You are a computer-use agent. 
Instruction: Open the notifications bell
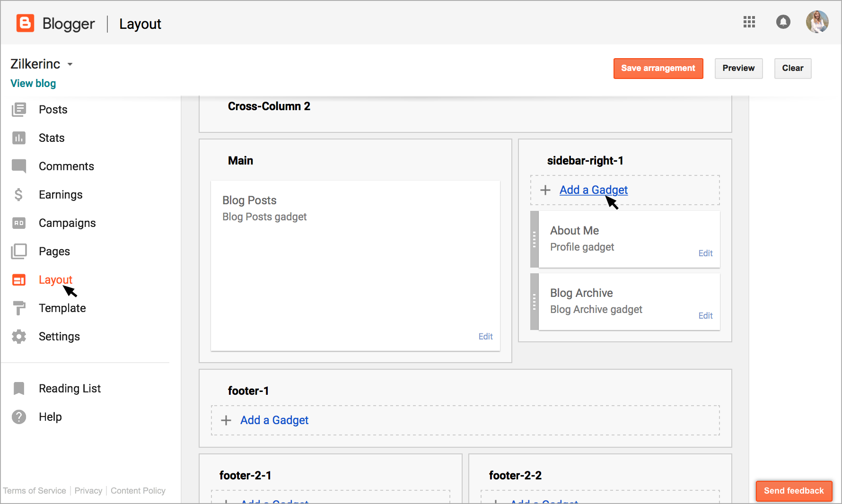[783, 22]
